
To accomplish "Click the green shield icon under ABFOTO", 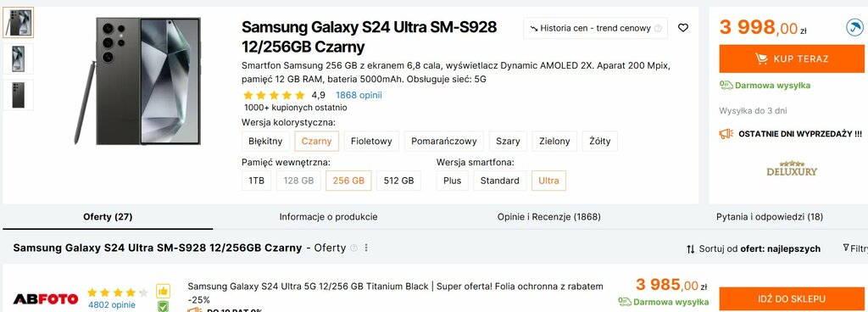I will point(163,306).
